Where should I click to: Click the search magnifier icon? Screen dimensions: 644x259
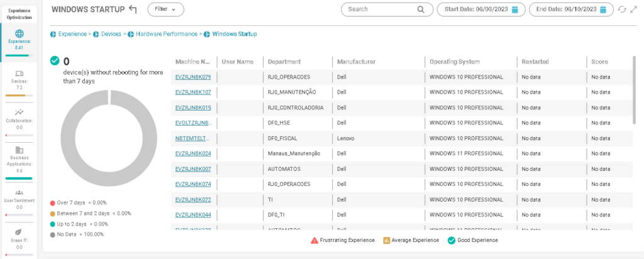(421, 9)
